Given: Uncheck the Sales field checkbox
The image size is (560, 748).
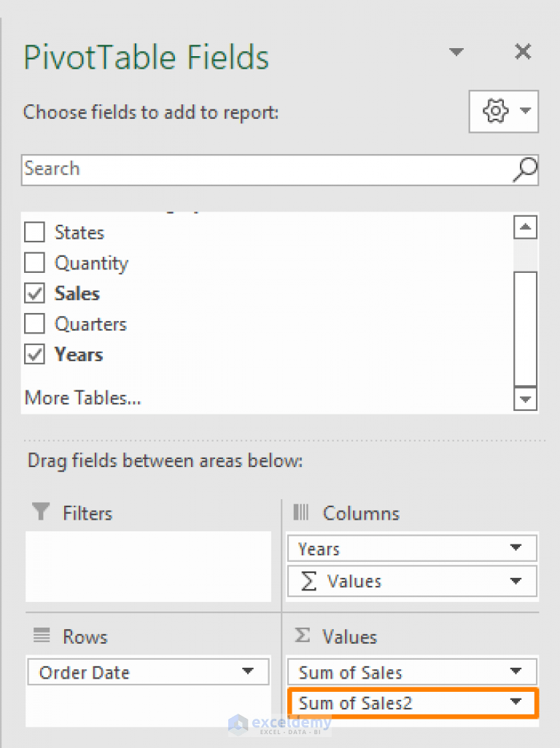Looking at the screenshot, I should coord(34,293).
